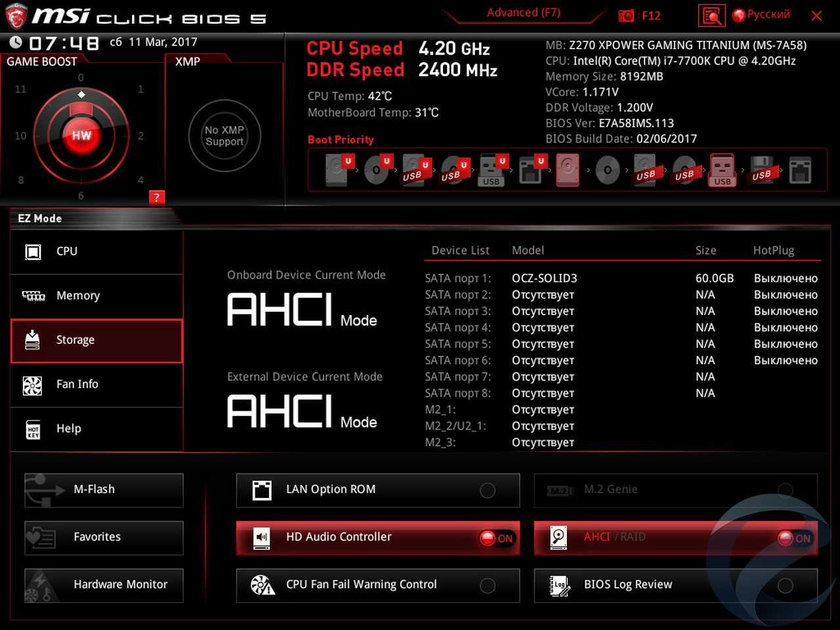Screen dimensions: 840x630
Task: Click the highlighted red hard disk boot icon
Action: [568, 171]
